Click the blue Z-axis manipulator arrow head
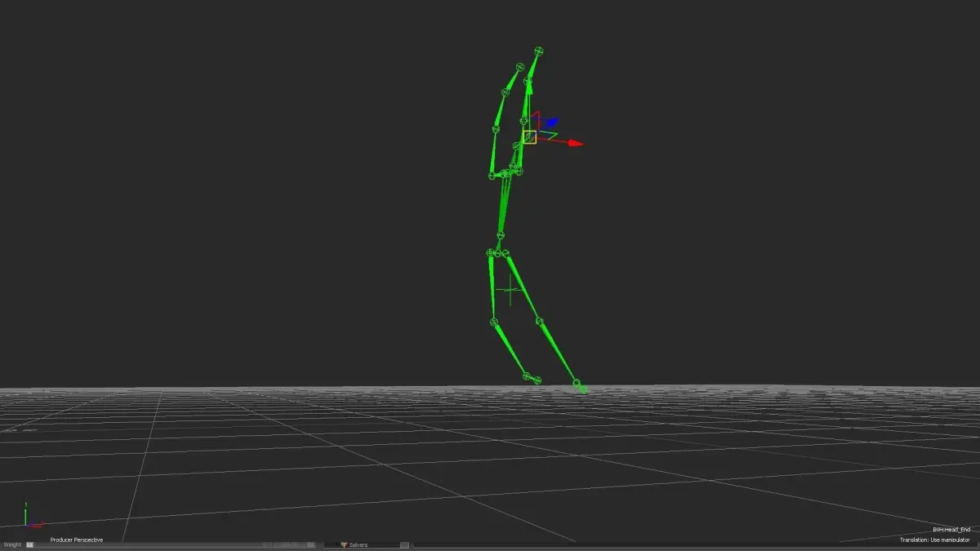Screen dimensions: 980x551 pyautogui.click(x=552, y=122)
